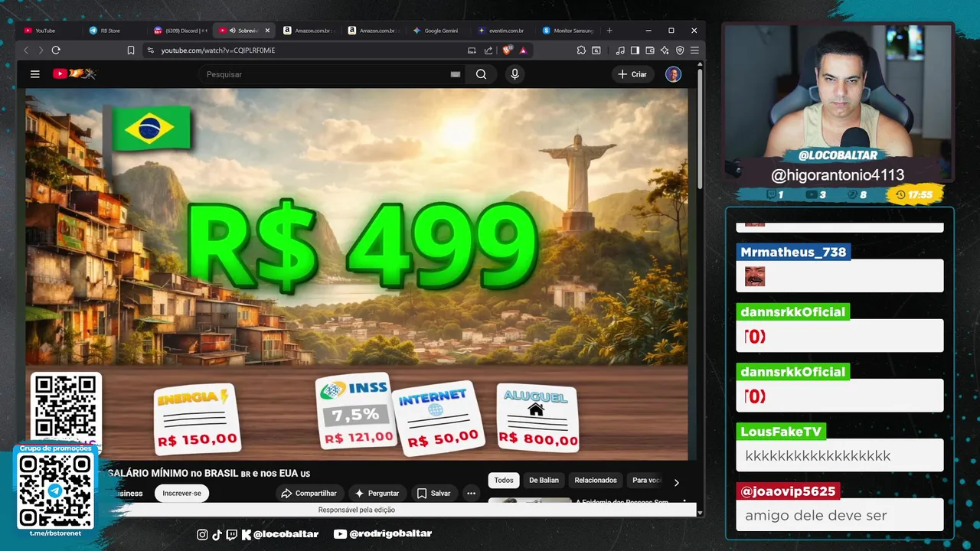Select the Relacionados filter chip
The width and height of the screenshot is (980, 551).
(x=596, y=481)
